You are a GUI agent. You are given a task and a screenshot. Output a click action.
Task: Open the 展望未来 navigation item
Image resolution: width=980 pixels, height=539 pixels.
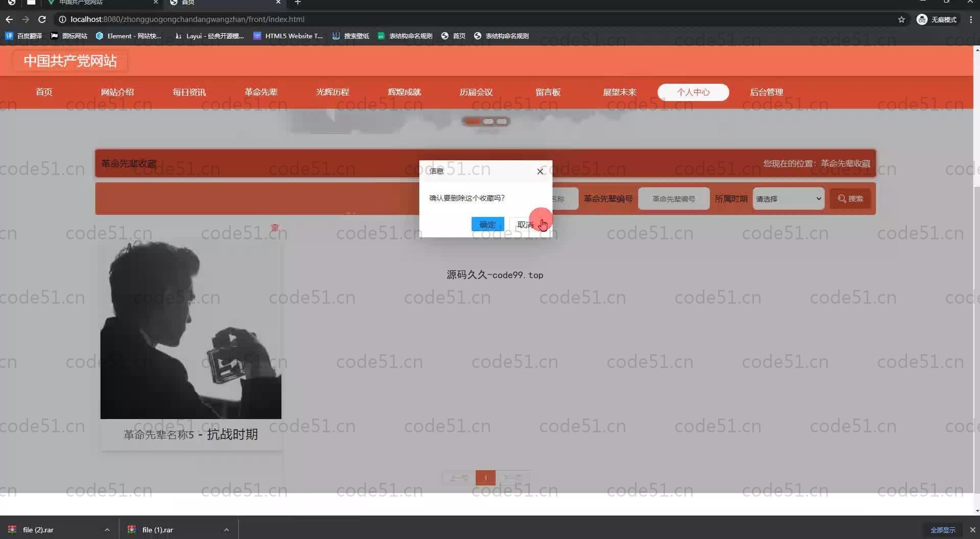[620, 92]
